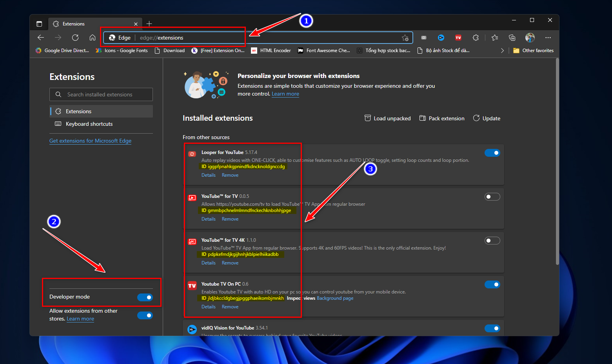Click the YouTube for TV 4K icon

[x=192, y=242]
